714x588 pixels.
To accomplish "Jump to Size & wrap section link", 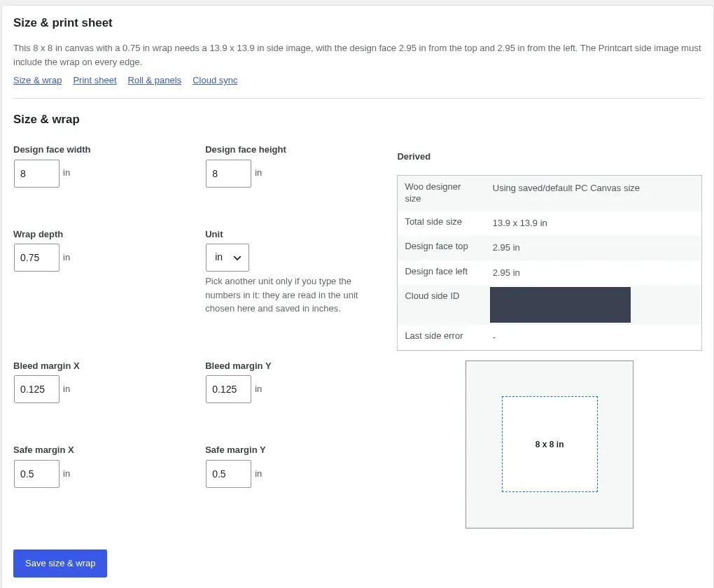I will 37,80.
